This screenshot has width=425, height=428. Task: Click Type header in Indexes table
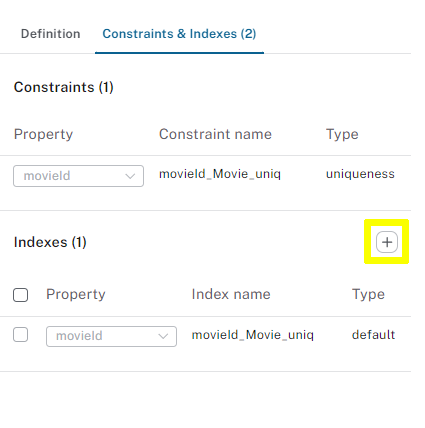(368, 294)
